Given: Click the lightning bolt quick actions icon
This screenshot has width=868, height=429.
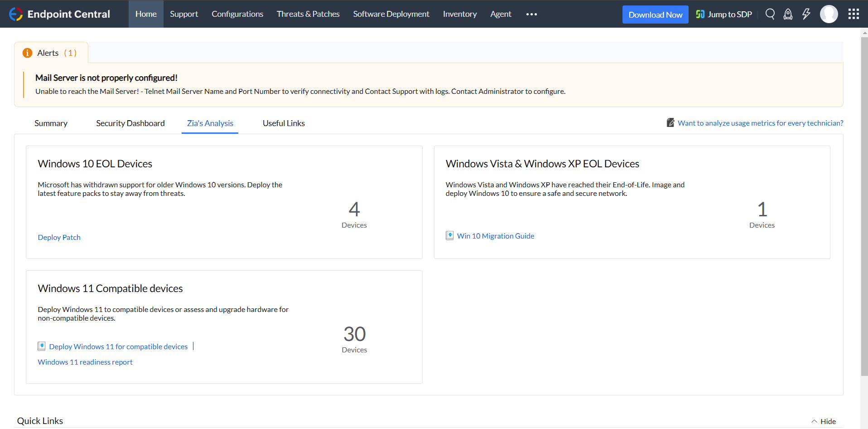Looking at the screenshot, I should click(x=806, y=14).
